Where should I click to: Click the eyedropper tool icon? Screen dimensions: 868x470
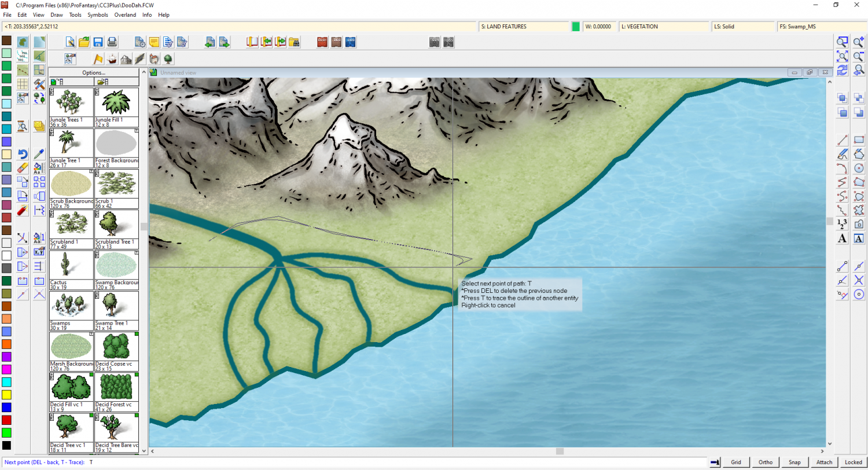tap(39, 154)
